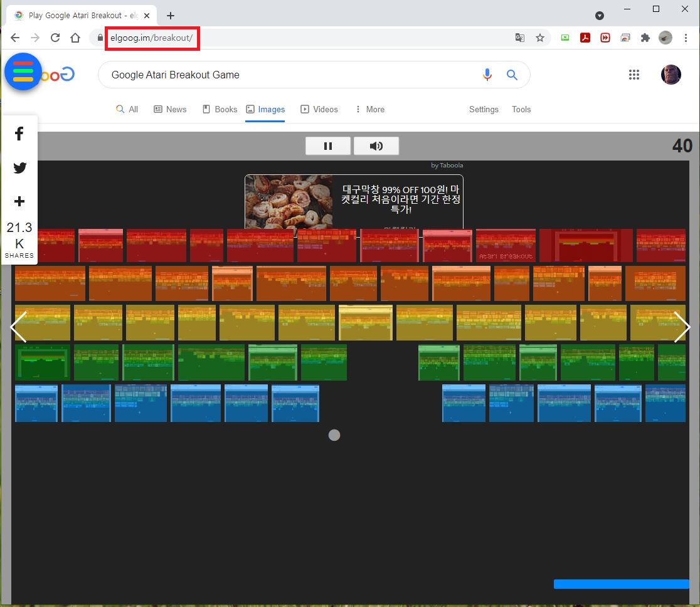700x607 pixels.
Task: Click the elgoog.im/breakout/ address bar
Action: coord(152,38)
